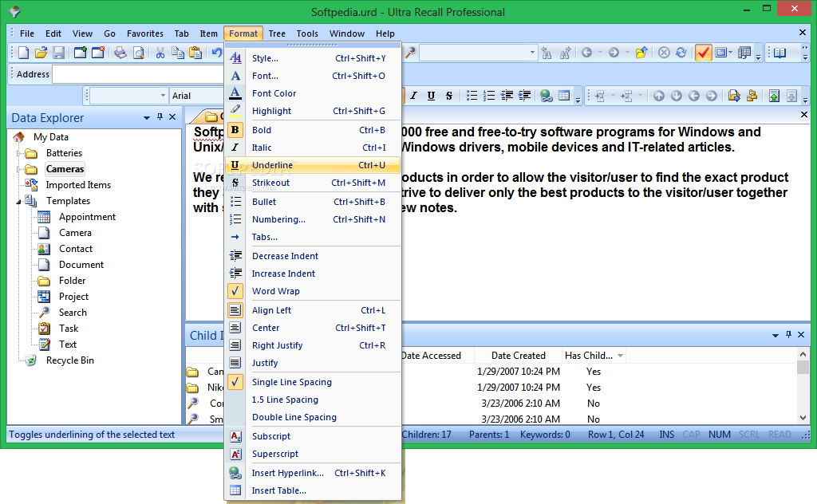The height and width of the screenshot is (504, 817).
Task: Toggle Align Left in the Format menu
Action: point(313,310)
